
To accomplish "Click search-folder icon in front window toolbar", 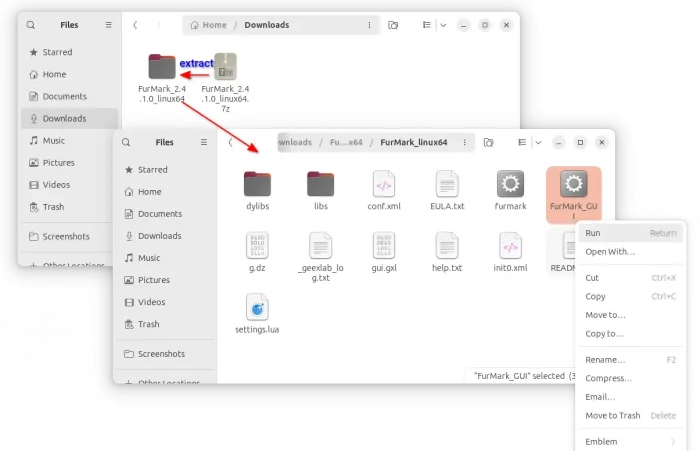I will point(488,142).
